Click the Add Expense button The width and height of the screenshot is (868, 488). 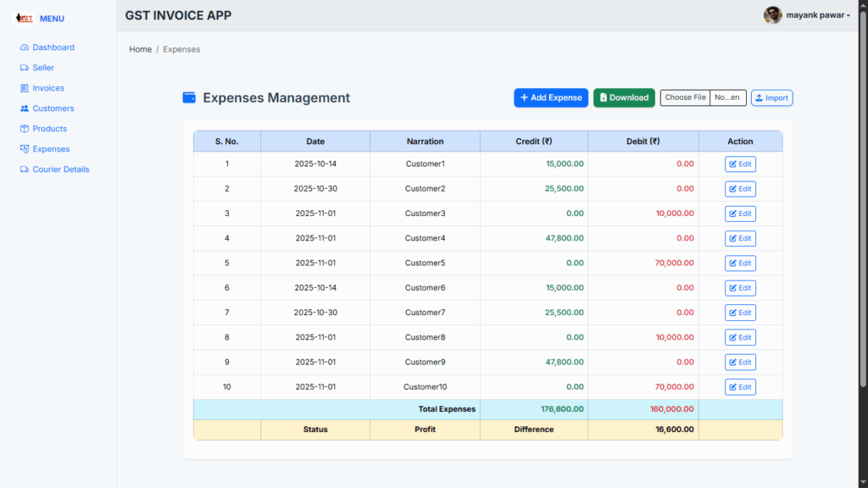coord(551,97)
